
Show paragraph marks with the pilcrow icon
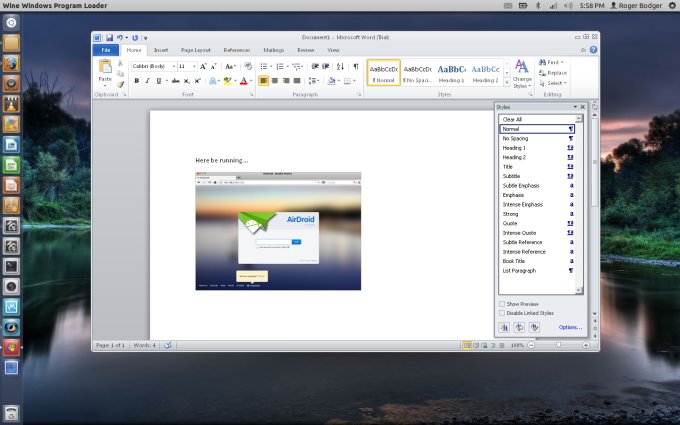click(355, 66)
